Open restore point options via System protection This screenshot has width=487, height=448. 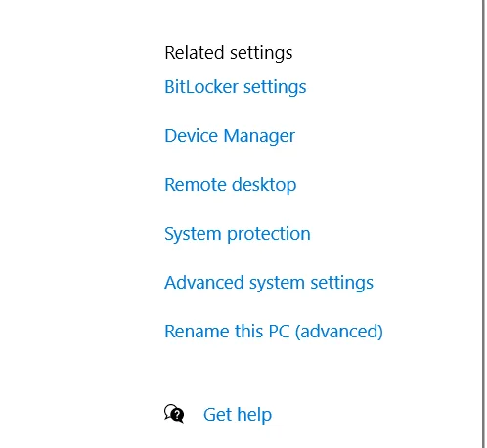tap(238, 234)
